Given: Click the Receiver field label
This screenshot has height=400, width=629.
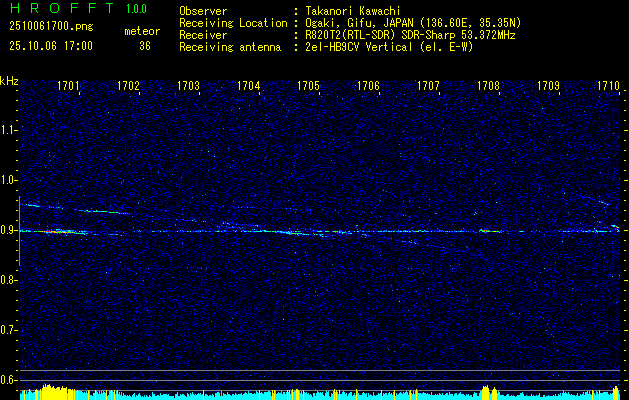Looking at the screenshot, I should [203, 35].
